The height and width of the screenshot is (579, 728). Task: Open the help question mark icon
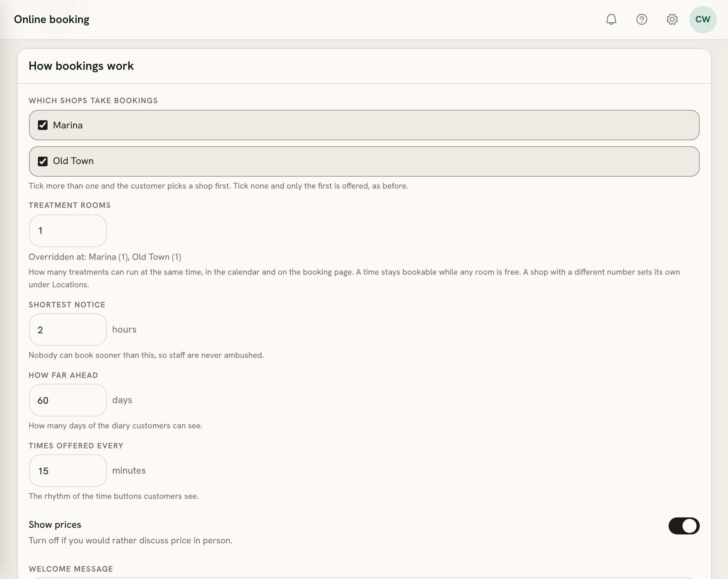(641, 19)
